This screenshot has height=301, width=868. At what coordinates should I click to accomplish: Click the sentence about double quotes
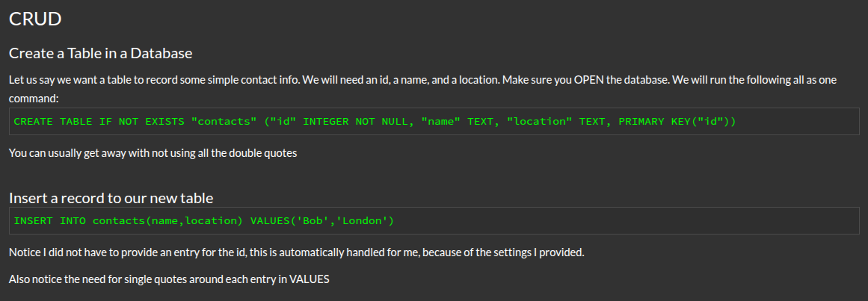coord(153,153)
